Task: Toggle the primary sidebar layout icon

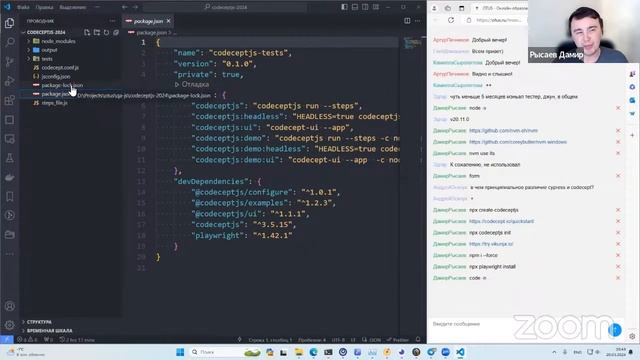Action: point(344,7)
